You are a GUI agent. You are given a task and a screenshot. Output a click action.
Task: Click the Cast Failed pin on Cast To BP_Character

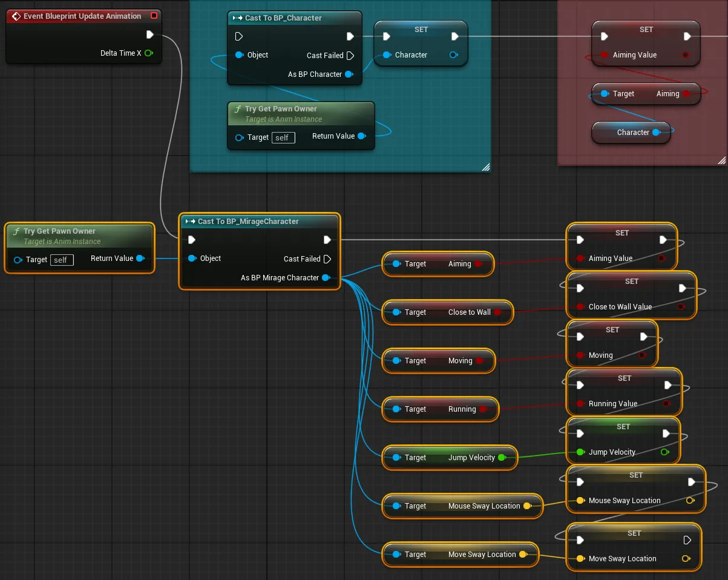tap(350, 55)
